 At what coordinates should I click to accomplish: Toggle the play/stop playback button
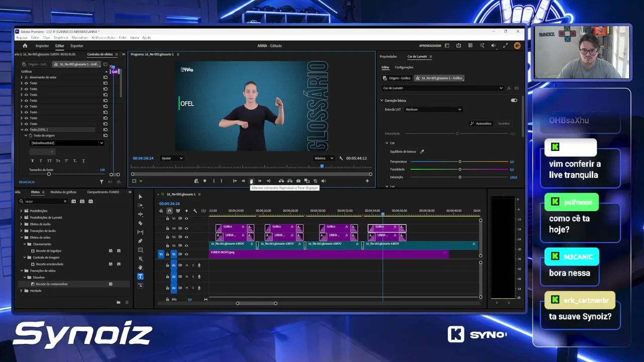[x=252, y=181]
